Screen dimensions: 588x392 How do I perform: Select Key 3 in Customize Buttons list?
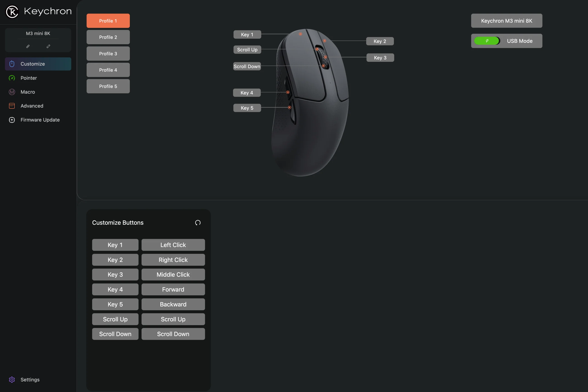pyautogui.click(x=115, y=275)
